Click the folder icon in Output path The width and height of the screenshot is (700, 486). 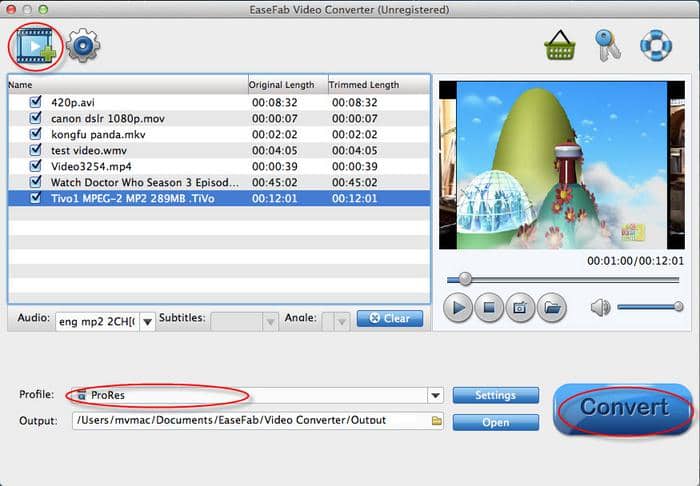(x=437, y=420)
